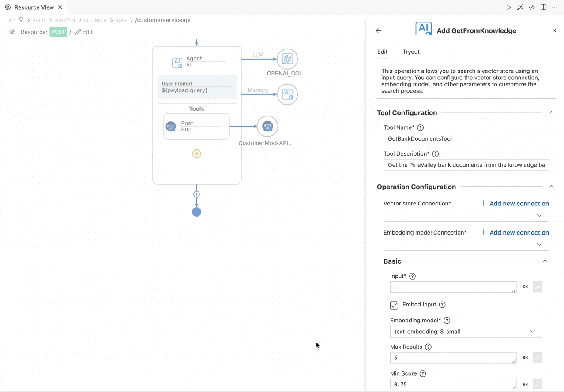Select the Post Http tool node
564x392 pixels.
pyautogui.click(x=196, y=127)
